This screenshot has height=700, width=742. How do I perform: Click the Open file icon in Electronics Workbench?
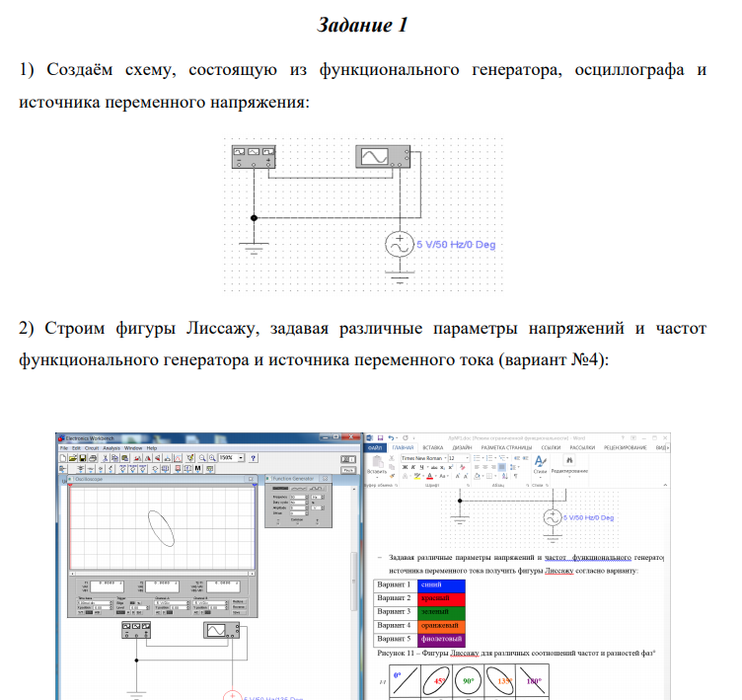click(74, 458)
